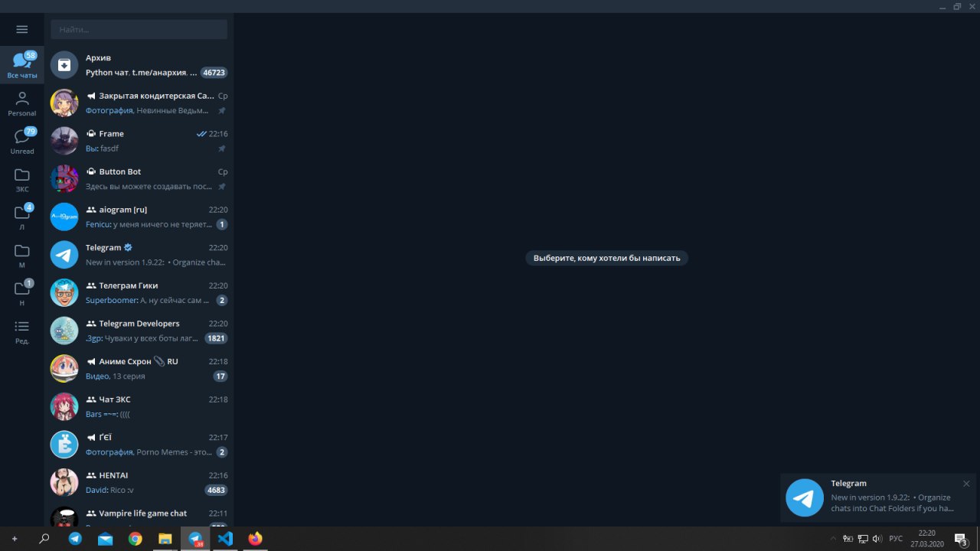Select the 'Все чаты' folder tab

22,65
